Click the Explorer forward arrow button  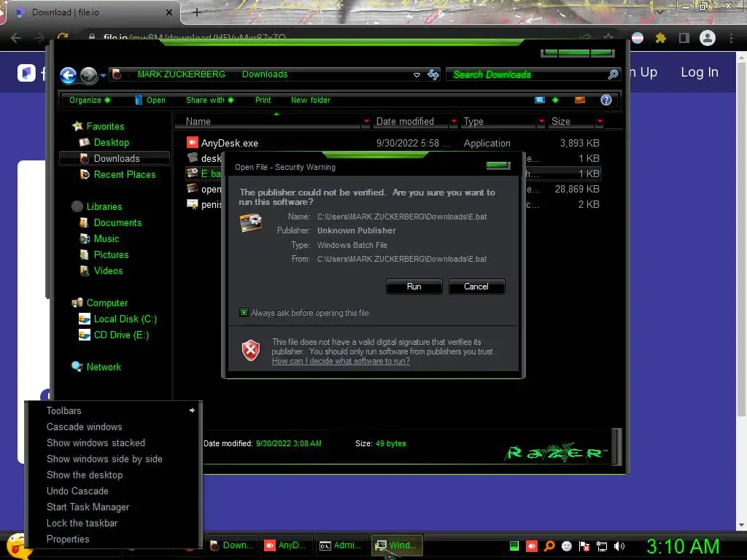click(88, 75)
